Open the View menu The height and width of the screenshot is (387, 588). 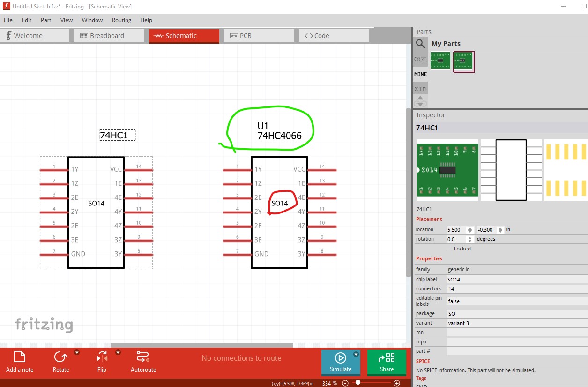(67, 20)
